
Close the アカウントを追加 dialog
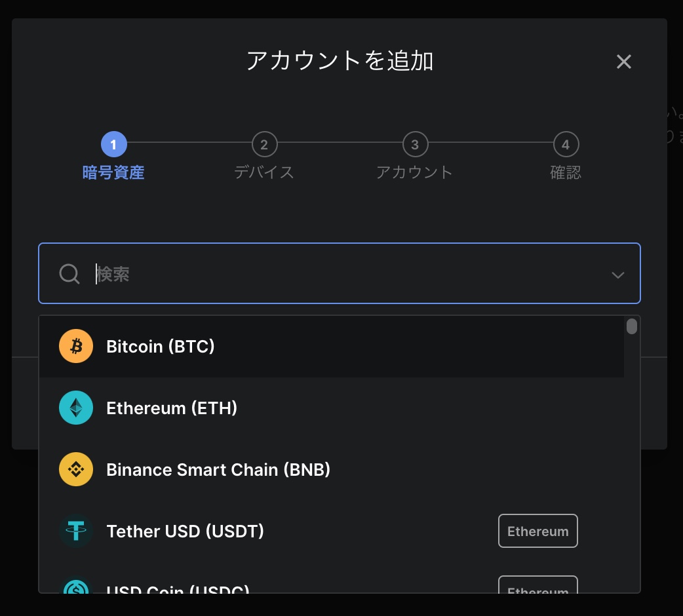pyautogui.click(x=623, y=62)
